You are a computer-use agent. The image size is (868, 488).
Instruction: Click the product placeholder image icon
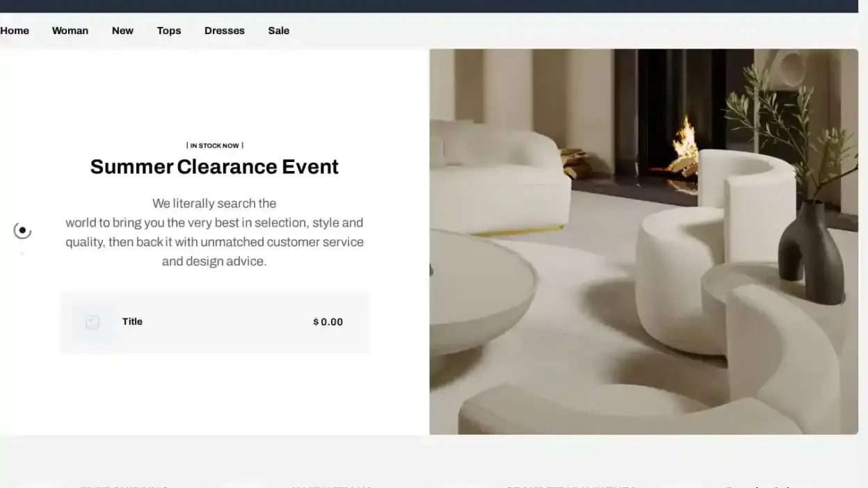coord(93,322)
